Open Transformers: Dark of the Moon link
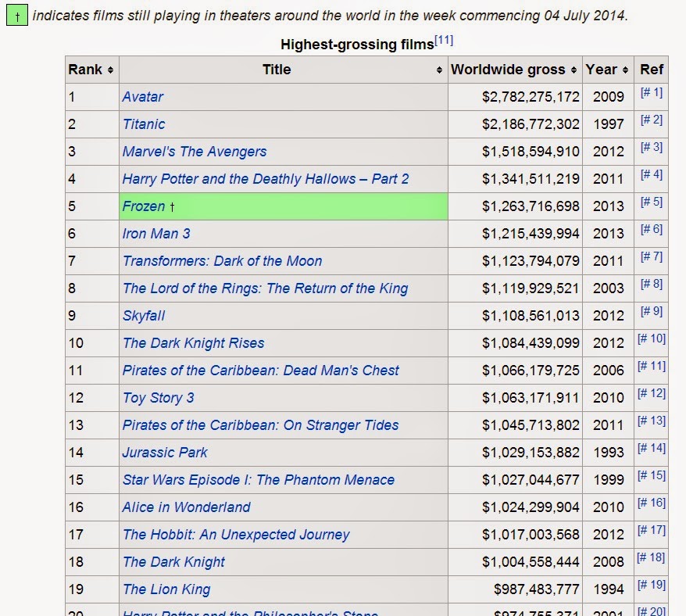Image resolution: width=686 pixels, height=616 pixels. point(222,261)
